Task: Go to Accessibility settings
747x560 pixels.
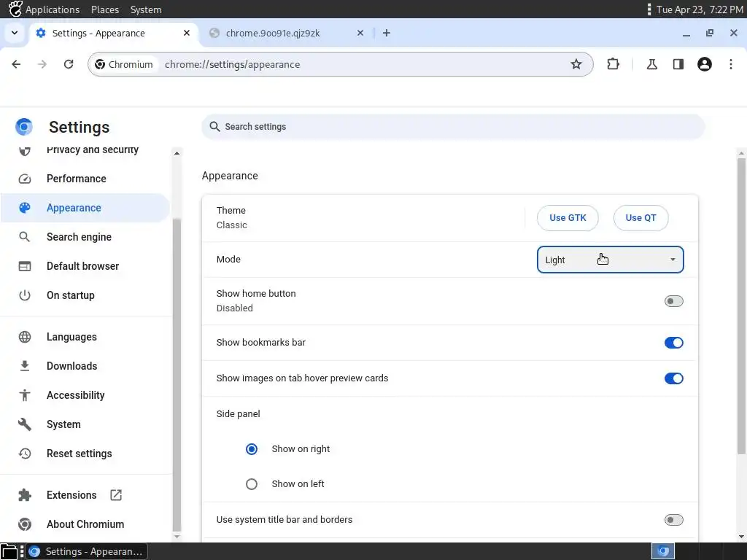Action: tap(86, 395)
